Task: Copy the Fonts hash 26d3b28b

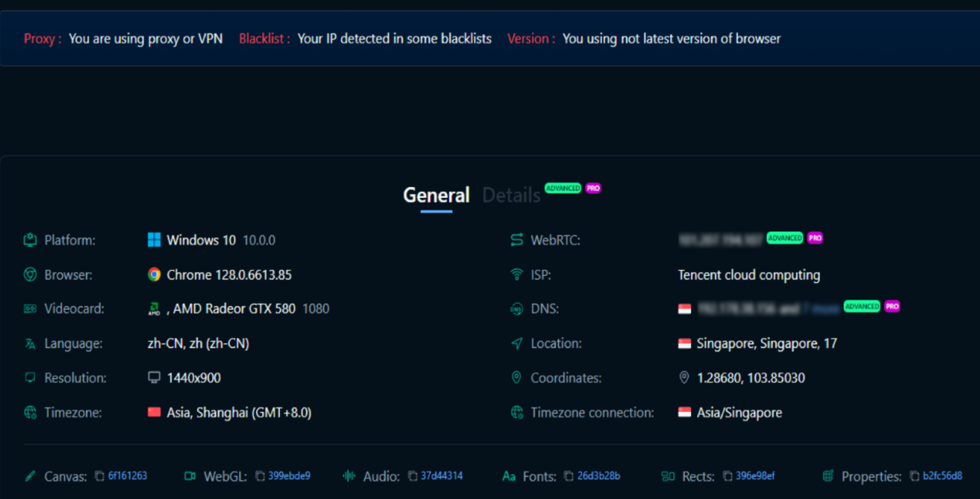Action: click(x=569, y=476)
